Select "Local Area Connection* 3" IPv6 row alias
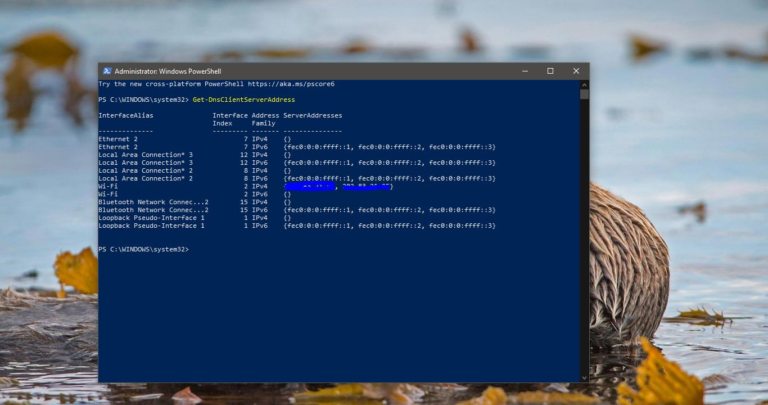 (145, 163)
